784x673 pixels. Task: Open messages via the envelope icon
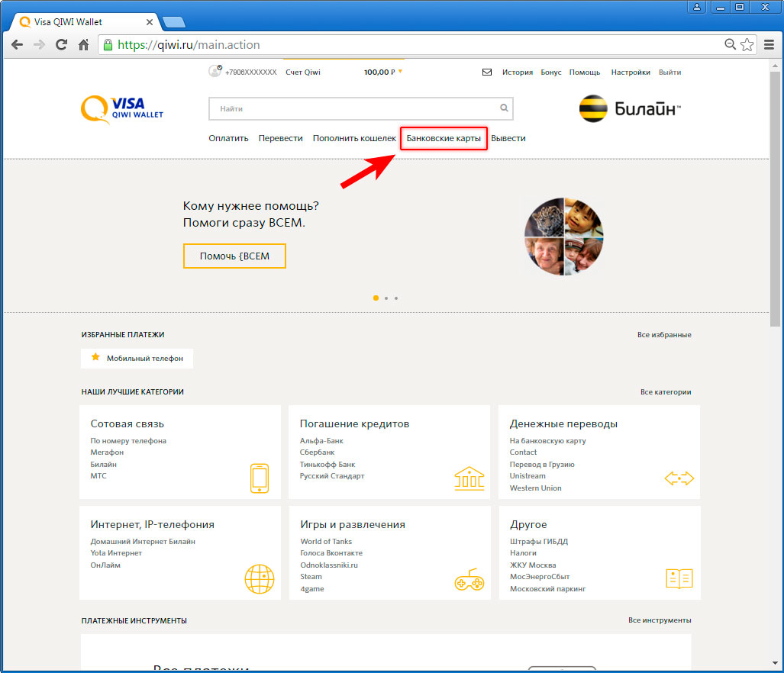coord(487,72)
